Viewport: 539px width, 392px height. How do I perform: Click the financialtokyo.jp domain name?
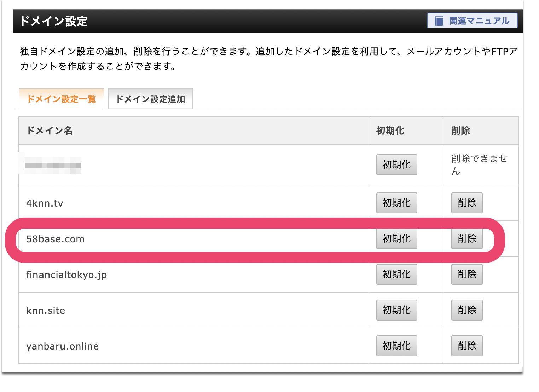click(66, 275)
